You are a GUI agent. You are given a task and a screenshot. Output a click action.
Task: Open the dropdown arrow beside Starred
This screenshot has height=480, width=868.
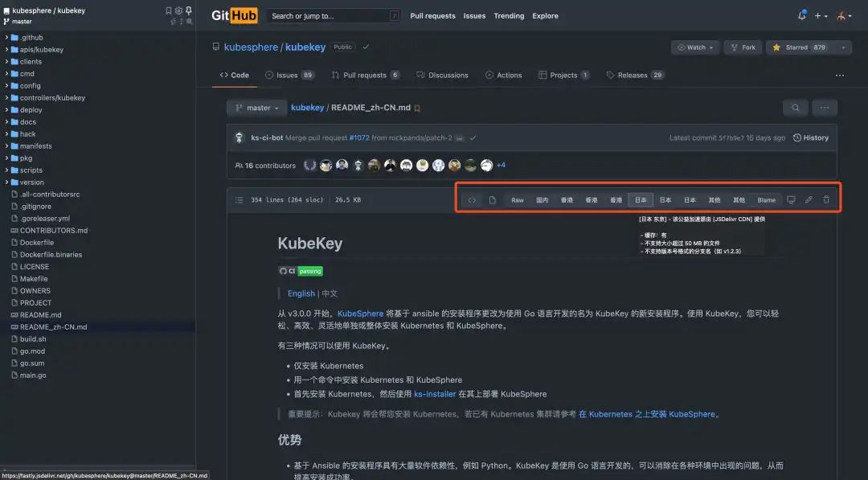pos(843,47)
